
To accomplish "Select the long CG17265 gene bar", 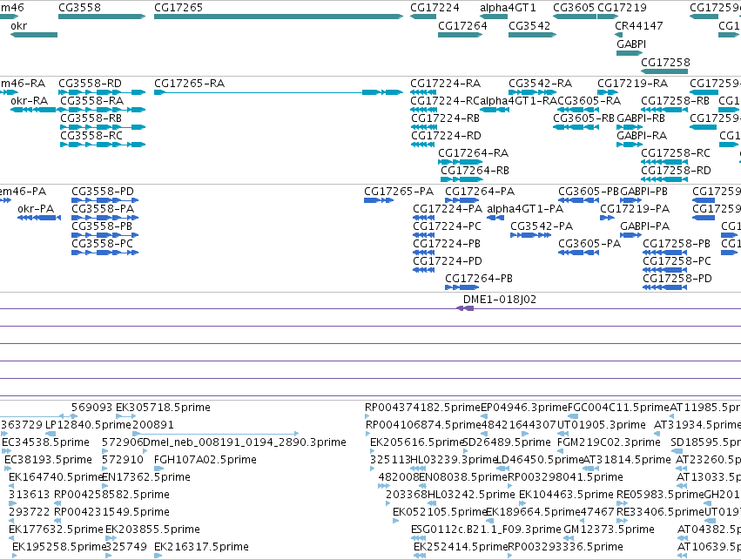I will pos(279,17).
